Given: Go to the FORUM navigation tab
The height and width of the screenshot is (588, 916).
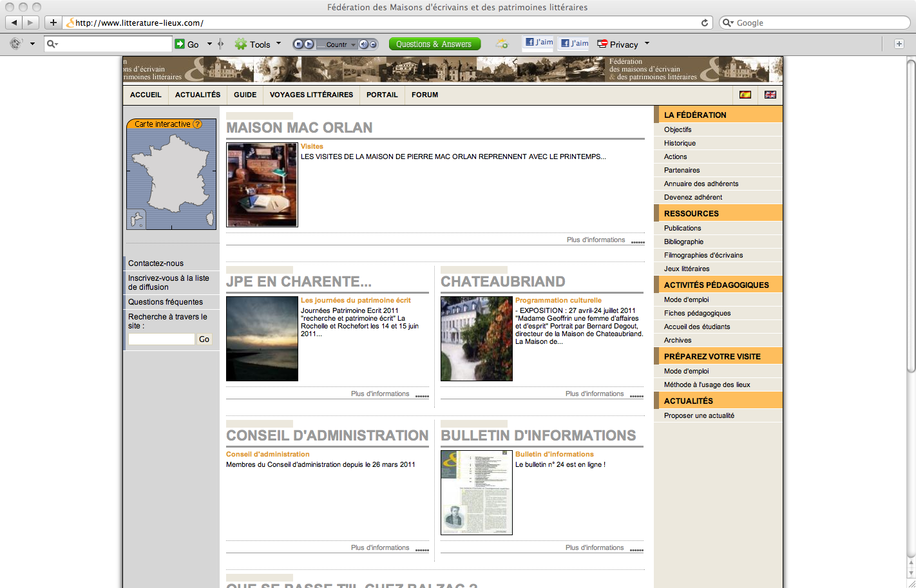Looking at the screenshot, I should coord(425,95).
